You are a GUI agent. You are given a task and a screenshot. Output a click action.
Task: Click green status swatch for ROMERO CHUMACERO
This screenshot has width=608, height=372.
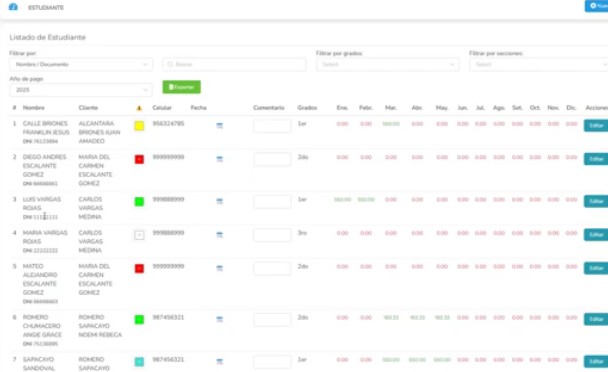click(139, 319)
